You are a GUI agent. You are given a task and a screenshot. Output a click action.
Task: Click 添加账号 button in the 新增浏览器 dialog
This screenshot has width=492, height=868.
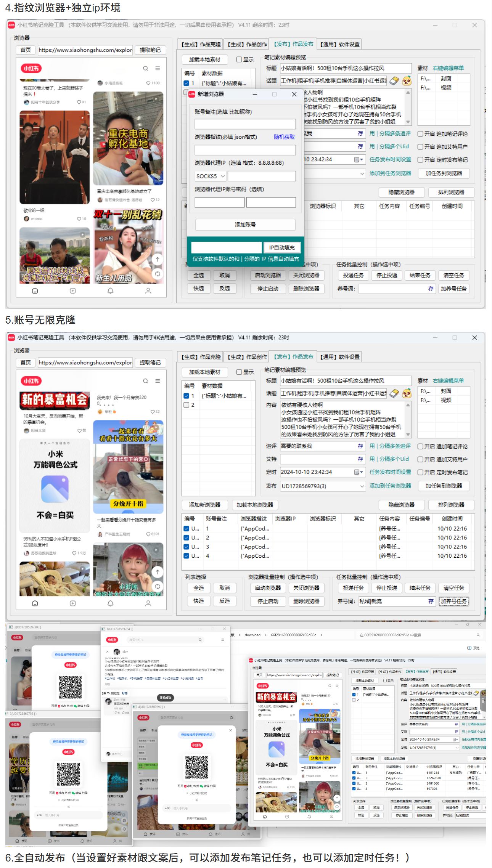point(245,225)
